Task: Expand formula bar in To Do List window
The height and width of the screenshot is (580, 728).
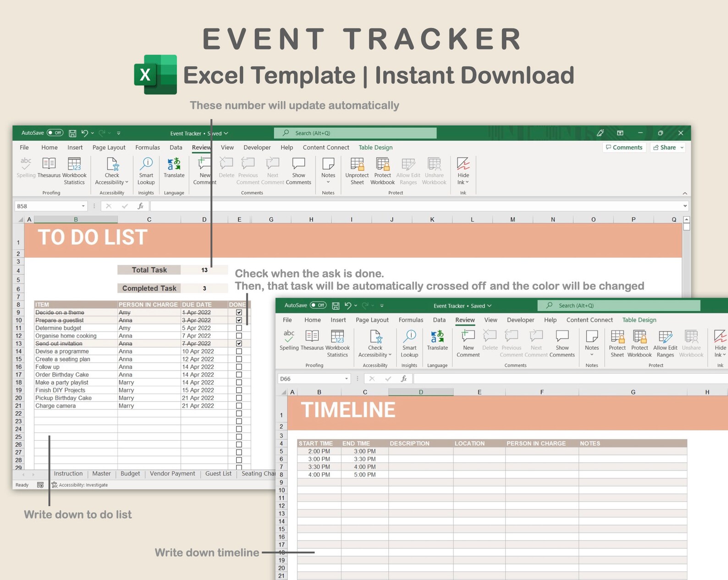Action: (x=685, y=206)
